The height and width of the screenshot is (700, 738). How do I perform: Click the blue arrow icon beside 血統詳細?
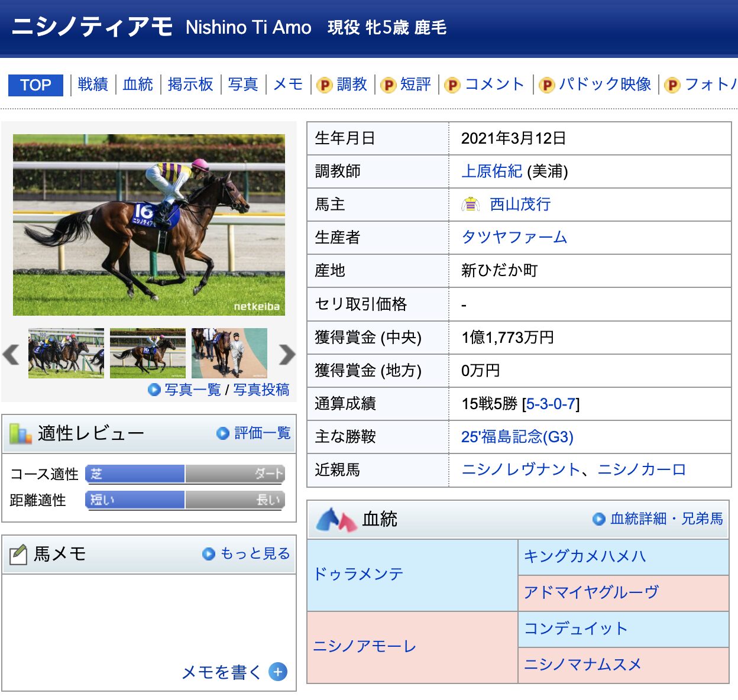(x=599, y=519)
